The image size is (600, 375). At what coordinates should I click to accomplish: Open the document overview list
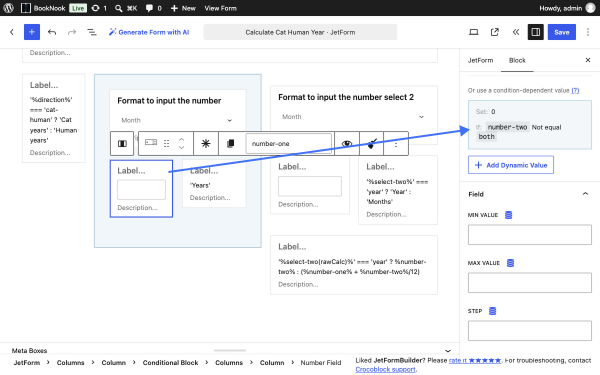tap(92, 32)
